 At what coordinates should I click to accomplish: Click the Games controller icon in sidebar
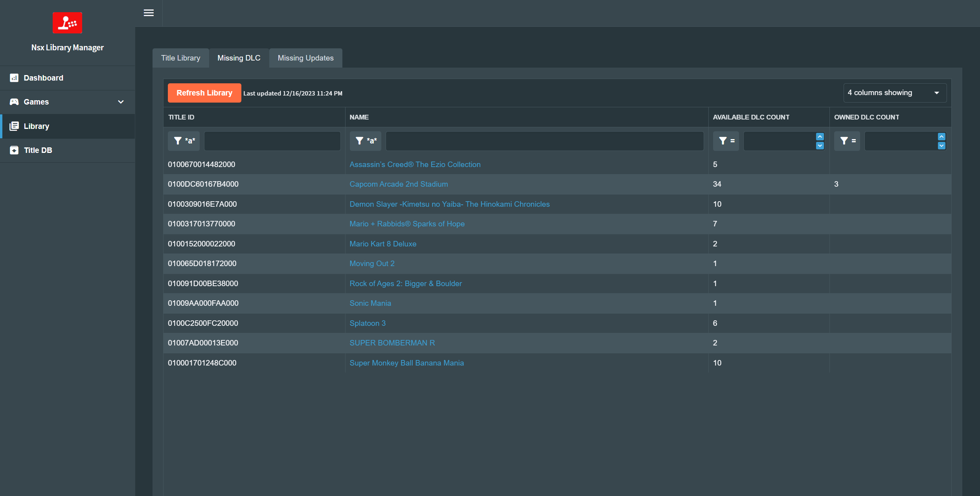[14, 102]
